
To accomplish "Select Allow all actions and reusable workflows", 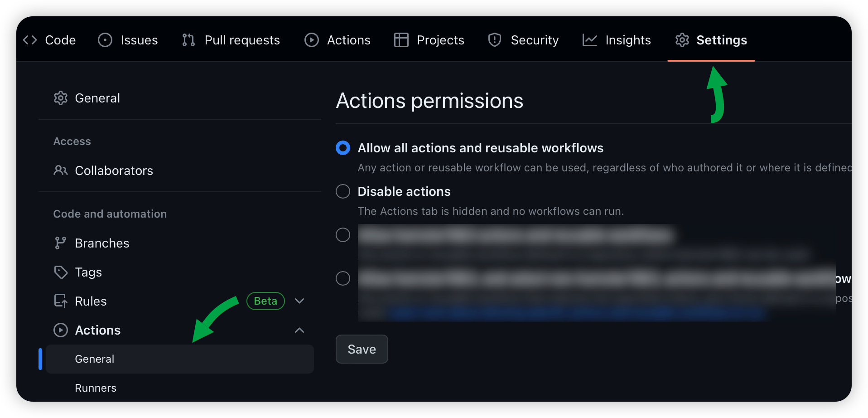I will coord(343,148).
